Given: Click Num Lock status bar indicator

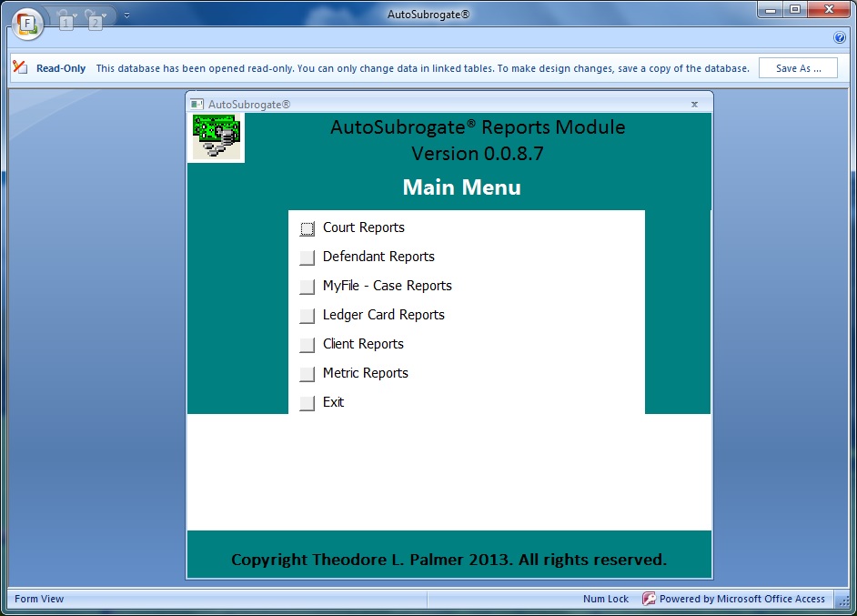Looking at the screenshot, I should 606,599.
